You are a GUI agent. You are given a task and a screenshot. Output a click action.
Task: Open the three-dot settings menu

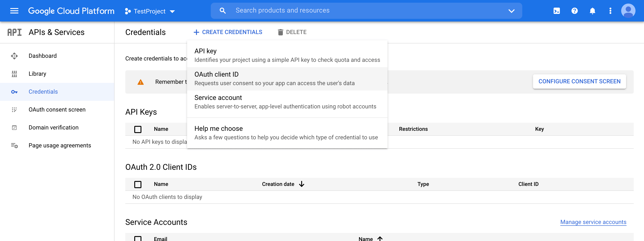coord(610,11)
